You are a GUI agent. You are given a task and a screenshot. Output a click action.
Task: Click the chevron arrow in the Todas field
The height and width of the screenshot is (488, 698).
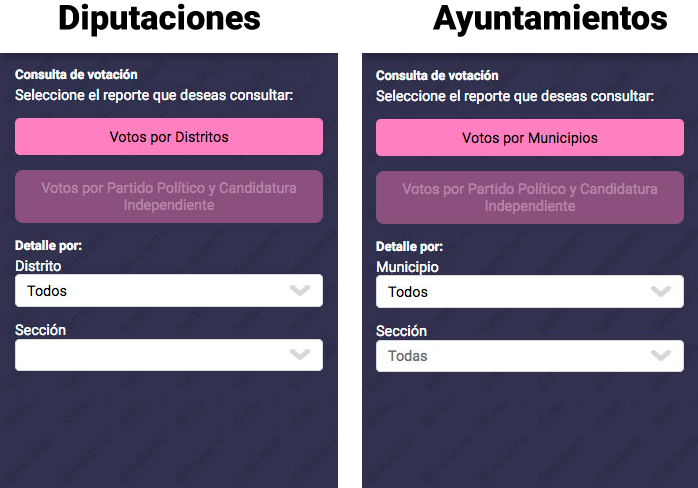pyautogui.click(x=661, y=356)
